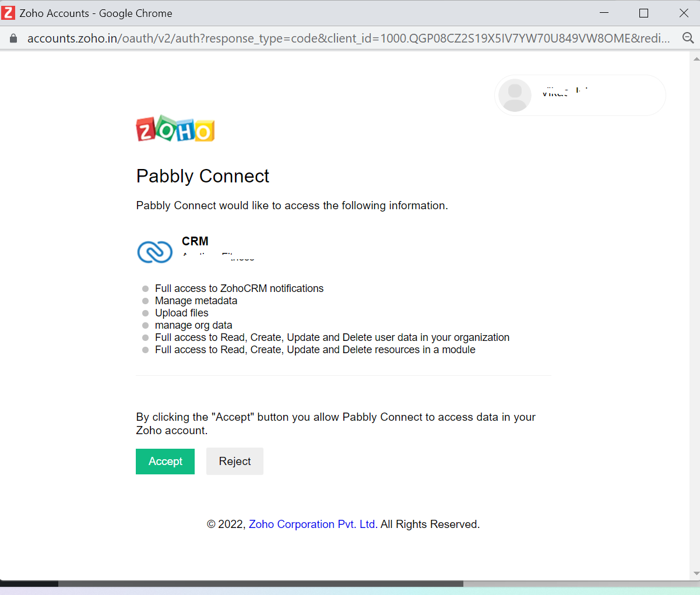This screenshot has width=700, height=595.
Task: Click the green Accept button
Action: (x=165, y=461)
